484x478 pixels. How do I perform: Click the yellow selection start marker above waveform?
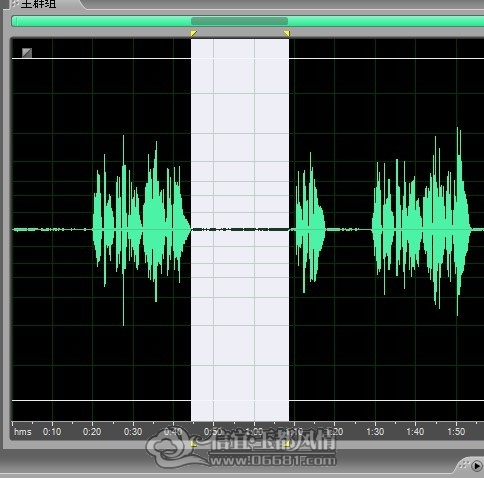[193, 33]
